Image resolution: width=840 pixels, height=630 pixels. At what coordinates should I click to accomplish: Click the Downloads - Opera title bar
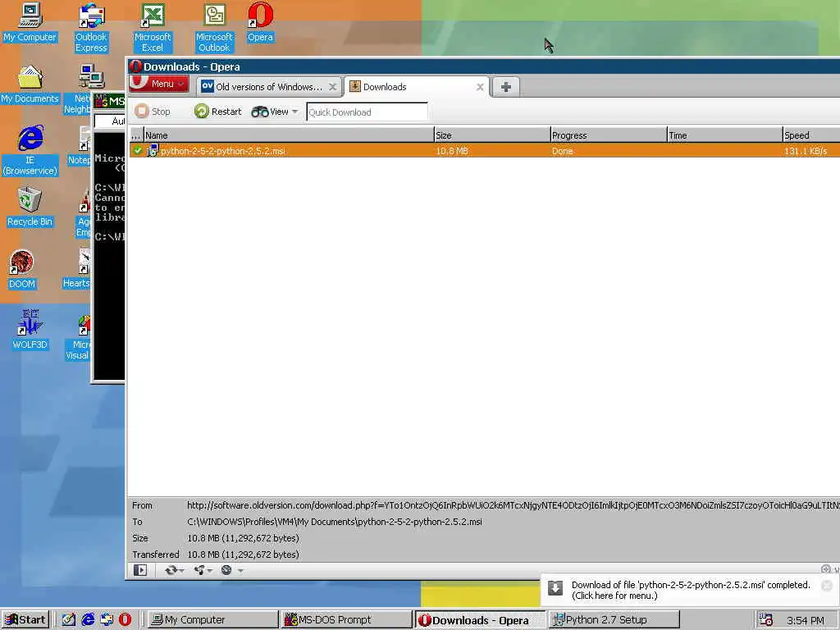point(484,66)
